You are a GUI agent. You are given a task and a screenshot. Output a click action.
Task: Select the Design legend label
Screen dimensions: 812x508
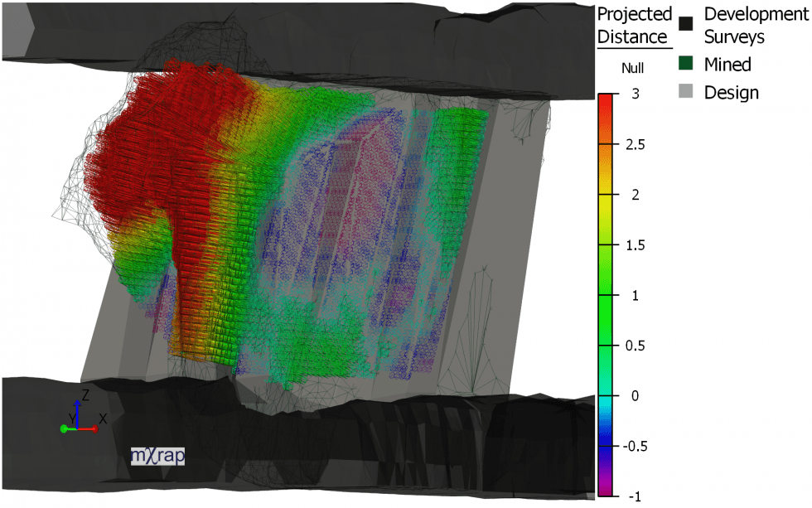click(x=732, y=92)
